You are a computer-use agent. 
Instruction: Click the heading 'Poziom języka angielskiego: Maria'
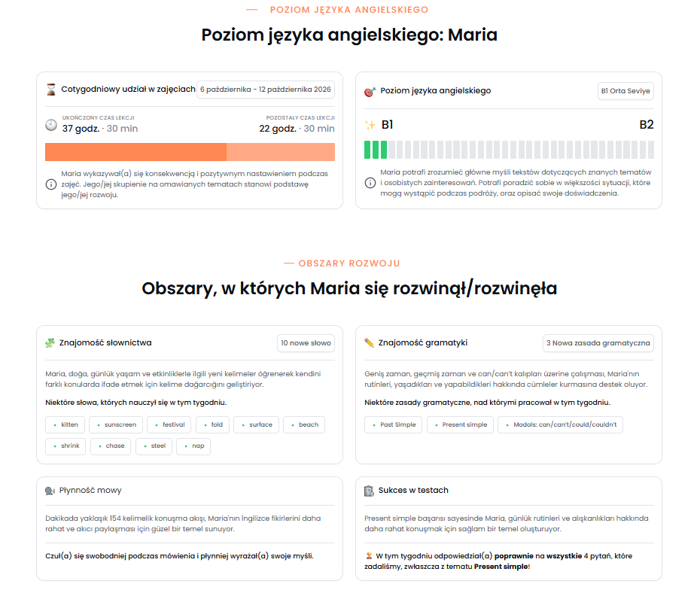pyautogui.click(x=349, y=35)
